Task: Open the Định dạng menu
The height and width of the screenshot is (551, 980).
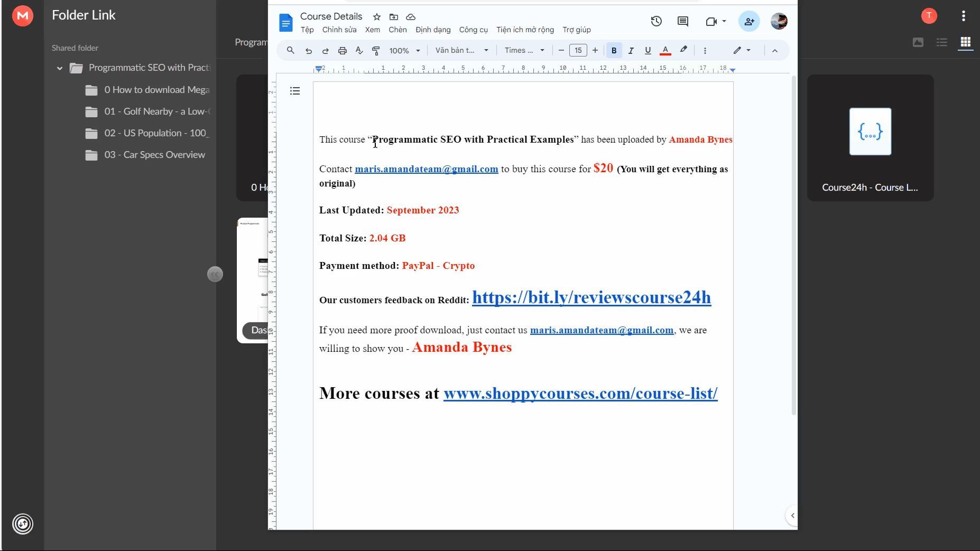Action: pyautogui.click(x=432, y=30)
